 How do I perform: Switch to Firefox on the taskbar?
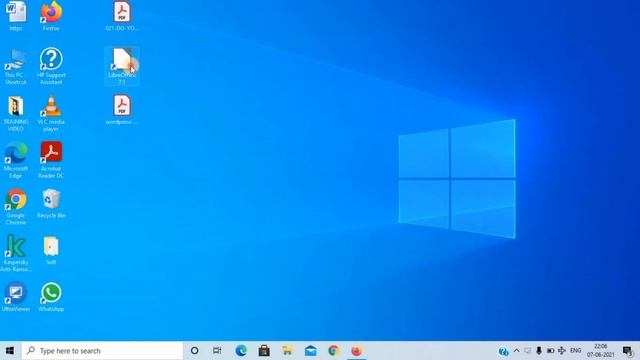pyautogui.click(x=357, y=351)
